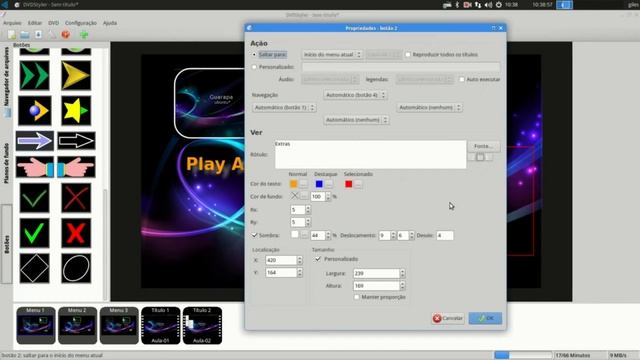Select the 'Menu 1' thumbnail
Screen dimensions: 640x360
pyautogui.click(x=36, y=325)
